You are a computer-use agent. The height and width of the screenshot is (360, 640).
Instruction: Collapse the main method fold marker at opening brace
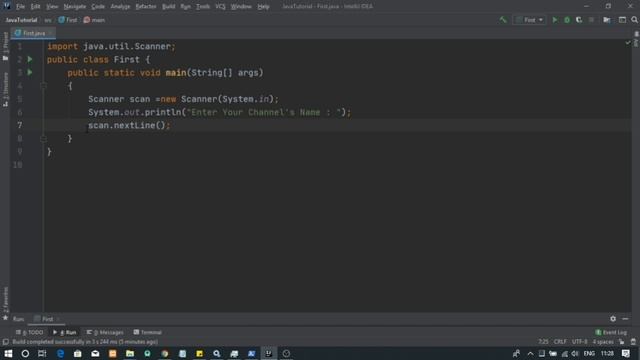[43, 86]
